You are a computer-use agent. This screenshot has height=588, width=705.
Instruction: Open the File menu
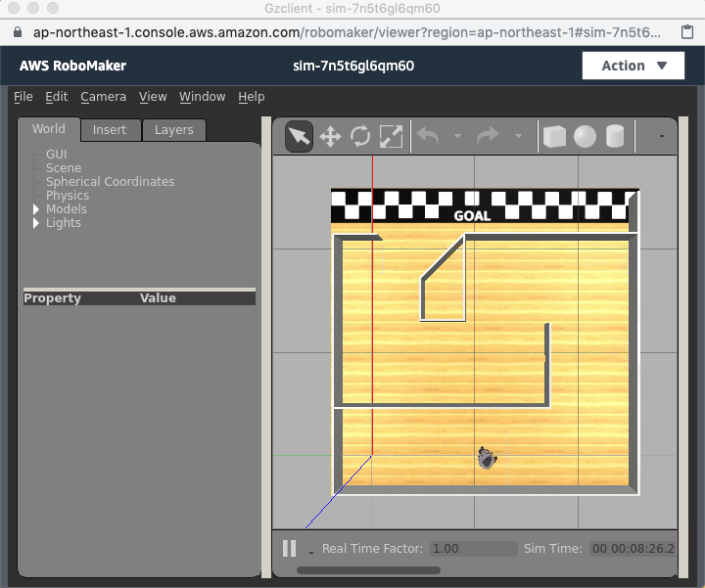click(23, 97)
